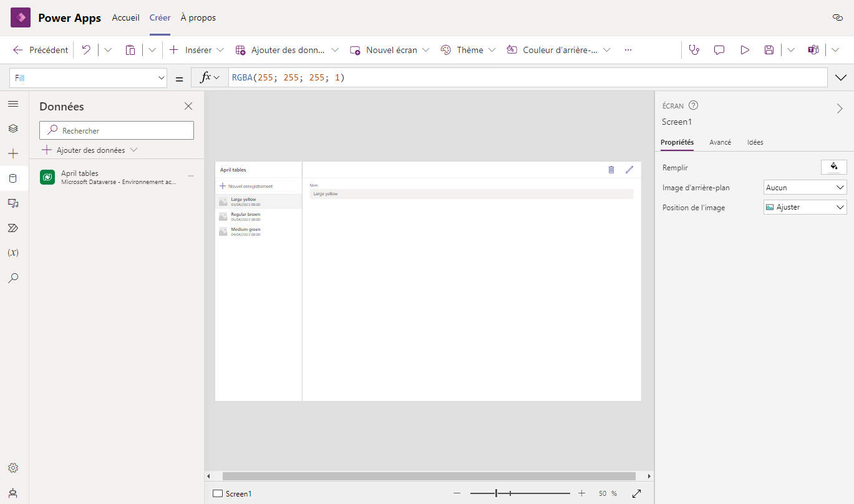
Task: Open the Media icon in left rail
Action: pos(13,203)
